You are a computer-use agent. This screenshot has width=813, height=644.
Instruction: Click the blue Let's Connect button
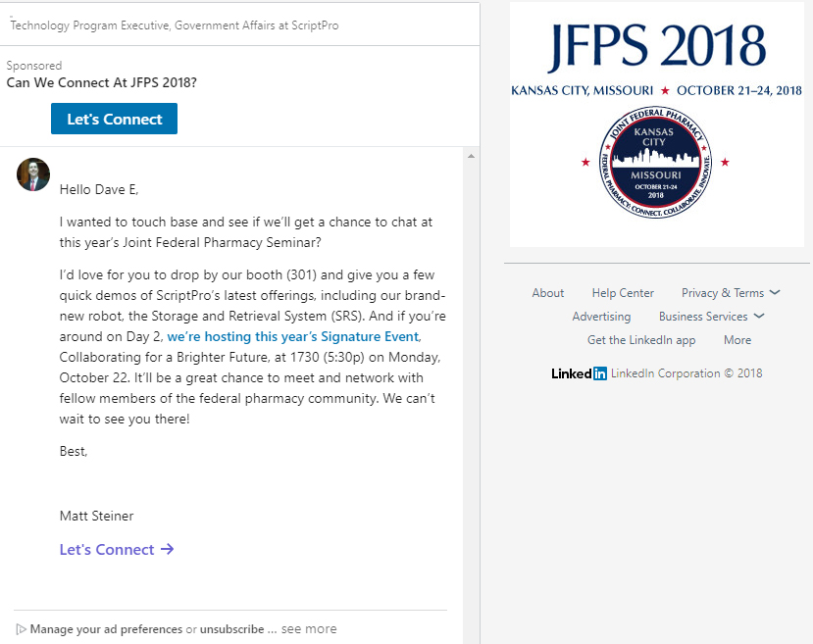tap(114, 118)
